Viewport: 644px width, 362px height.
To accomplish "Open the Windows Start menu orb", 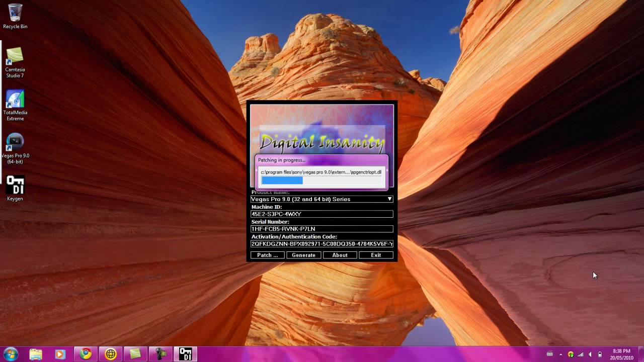I will [11, 354].
